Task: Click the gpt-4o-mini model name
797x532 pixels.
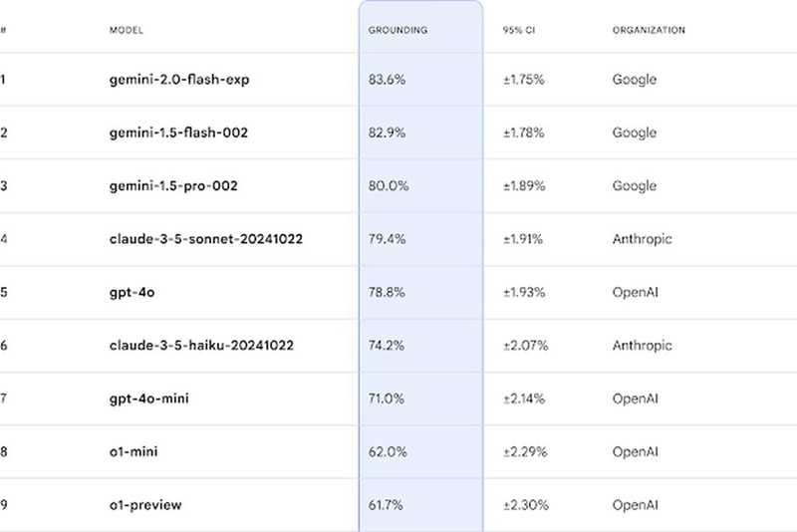Action: point(149,399)
